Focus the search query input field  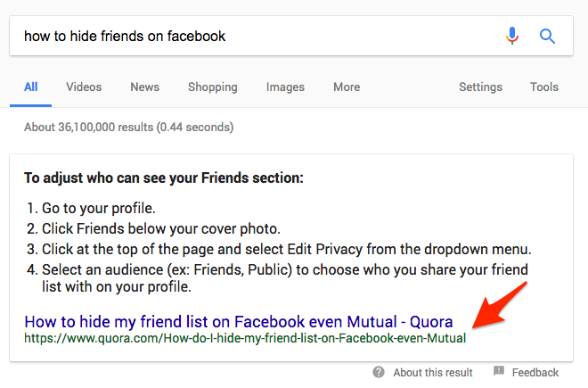(249, 37)
